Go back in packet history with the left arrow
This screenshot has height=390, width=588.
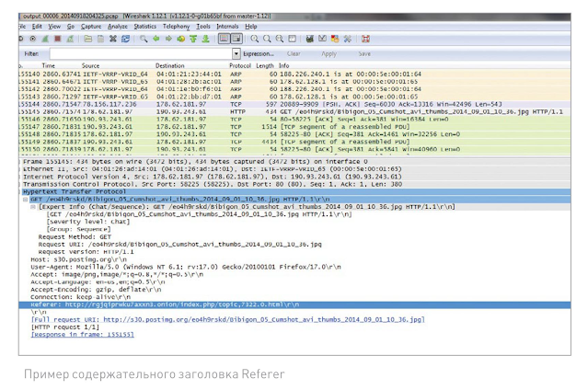[x=156, y=39]
